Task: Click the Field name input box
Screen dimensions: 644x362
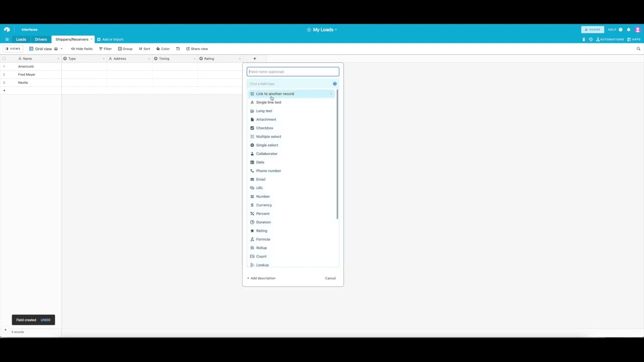Action: (293, 72)
